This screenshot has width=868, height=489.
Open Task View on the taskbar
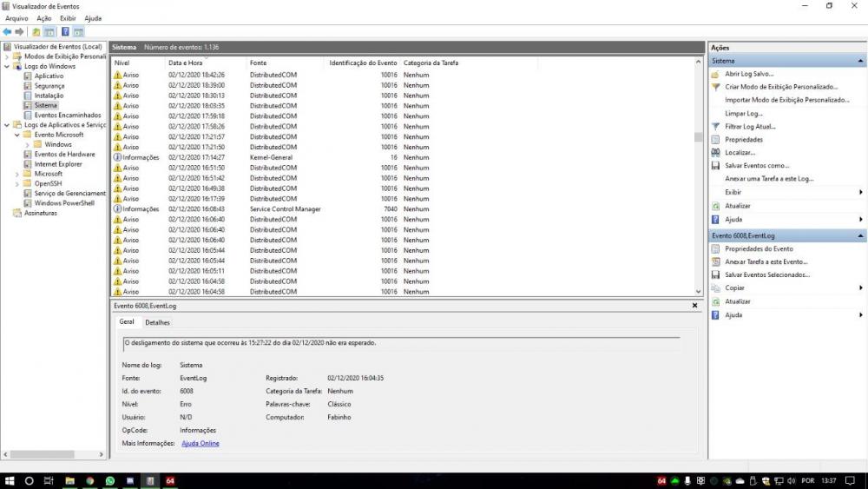pyautogui.click(x=49, y=480)
